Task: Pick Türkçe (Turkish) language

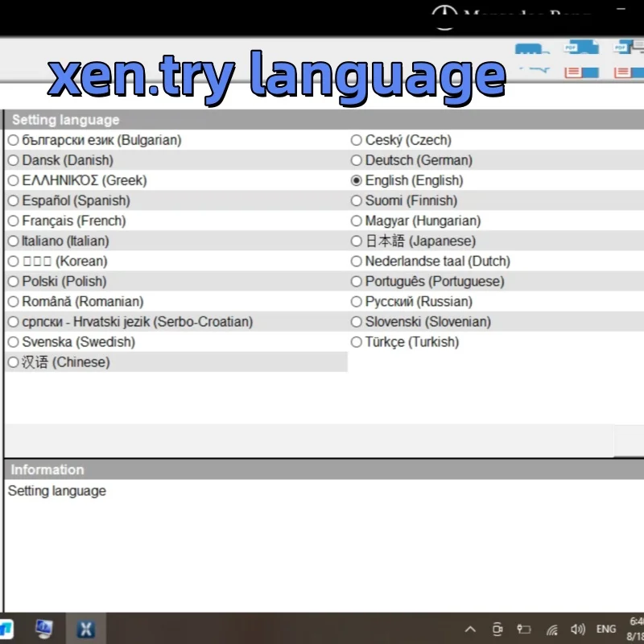Action: [357, 341]
